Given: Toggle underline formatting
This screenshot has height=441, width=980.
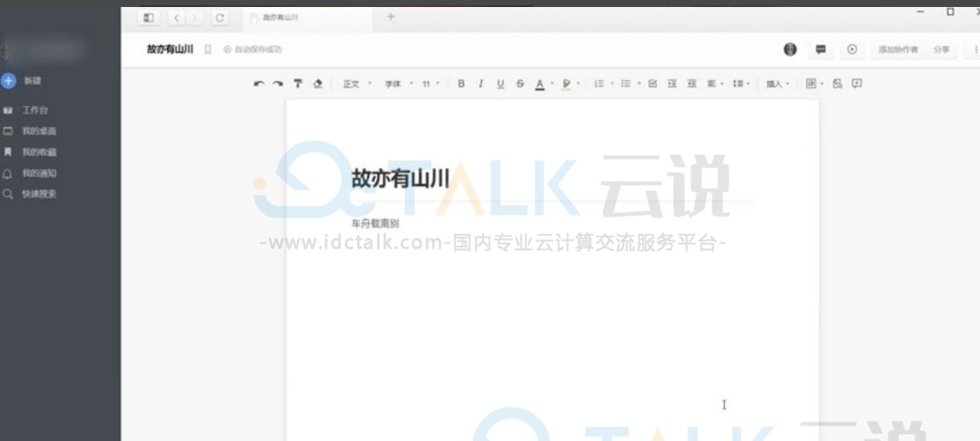Looking at the screenshot, I should (500, 84).
